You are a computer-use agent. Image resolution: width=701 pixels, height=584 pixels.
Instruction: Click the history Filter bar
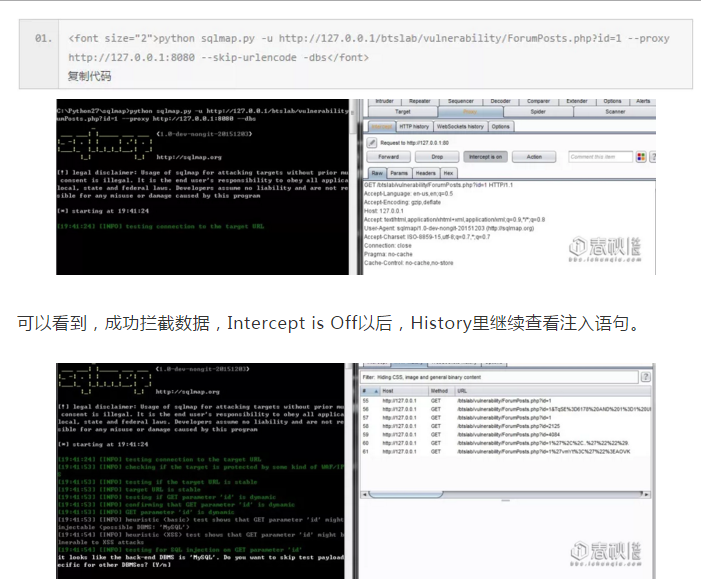pos(499,377)
